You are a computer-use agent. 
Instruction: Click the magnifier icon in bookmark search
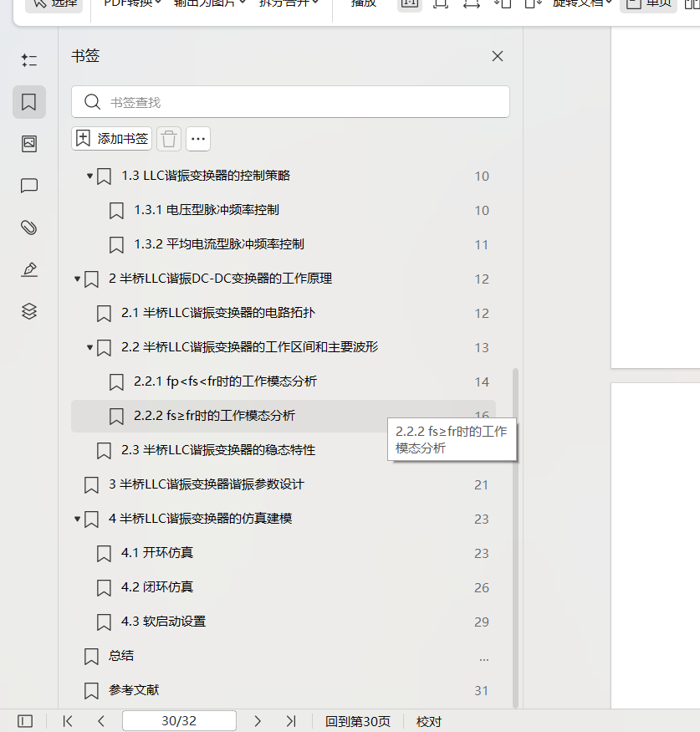[92, 102]
